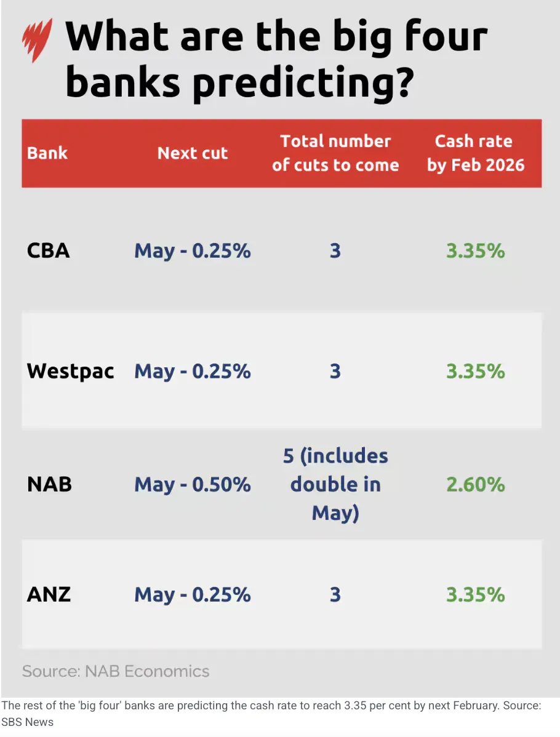
Task: Select the ANZ bank name cell
Action: [x=49, y=594]
